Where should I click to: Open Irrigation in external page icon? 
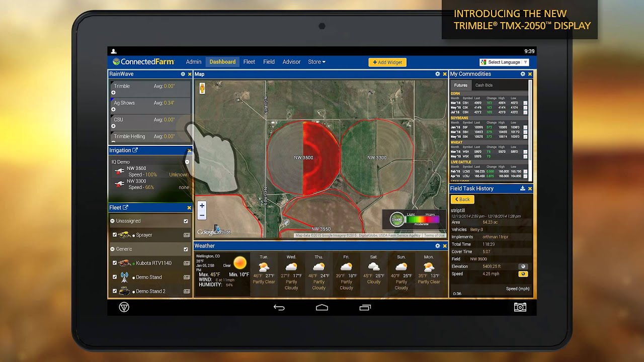point(135,150)
